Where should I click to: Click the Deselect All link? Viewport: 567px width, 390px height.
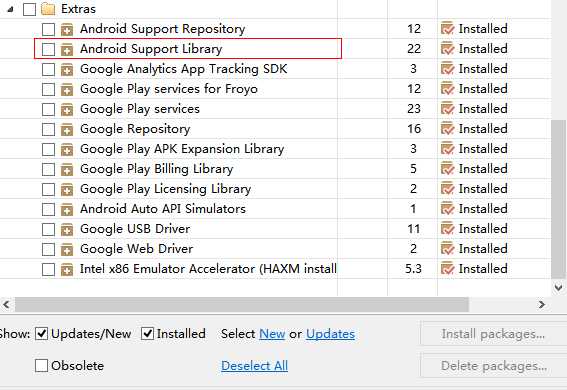click(255, 365)
